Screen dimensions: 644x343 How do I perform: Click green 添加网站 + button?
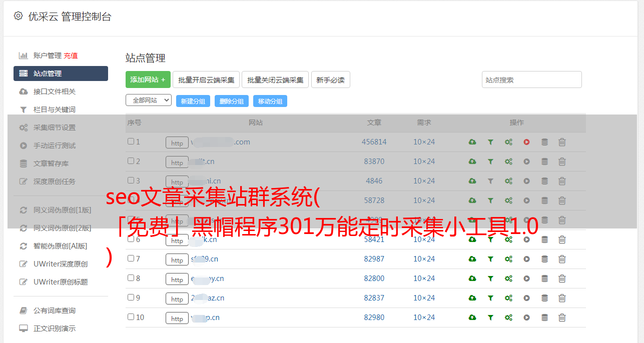click(148, 79)
